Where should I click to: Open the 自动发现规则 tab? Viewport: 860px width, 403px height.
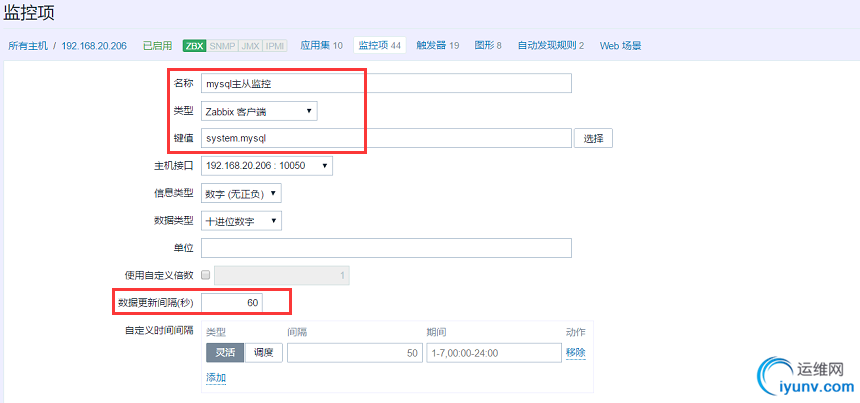click(x=564, y=45)
